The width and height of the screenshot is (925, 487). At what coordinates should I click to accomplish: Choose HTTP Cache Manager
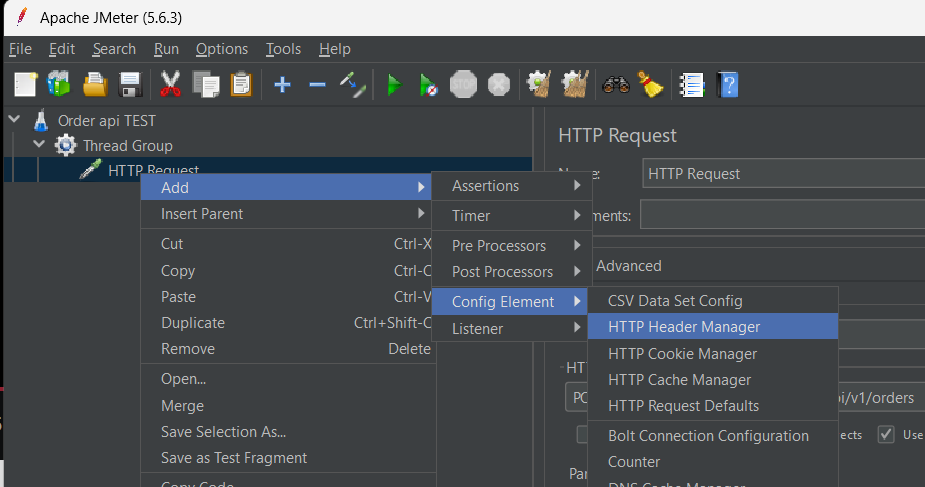pyautogui.click(x=713, y=380)
